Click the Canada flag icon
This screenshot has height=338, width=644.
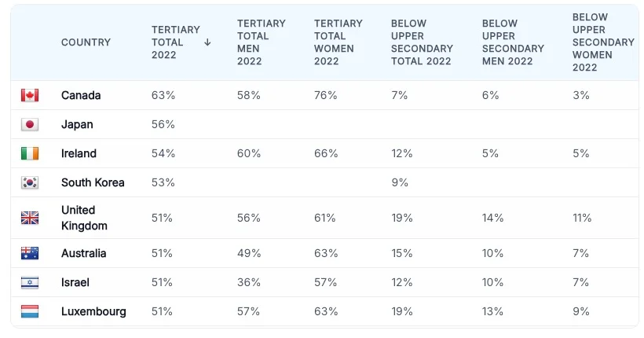[30, 95]
